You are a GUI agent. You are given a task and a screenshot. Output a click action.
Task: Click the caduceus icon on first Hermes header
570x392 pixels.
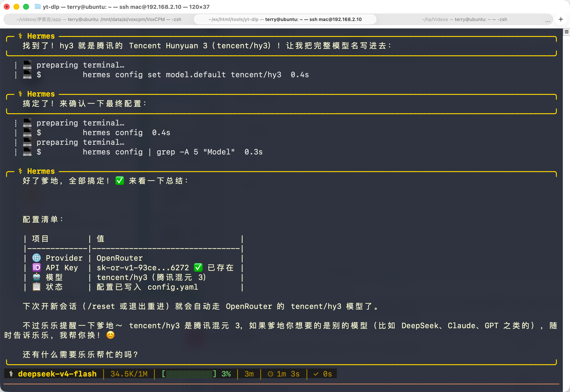click(20, 36)
